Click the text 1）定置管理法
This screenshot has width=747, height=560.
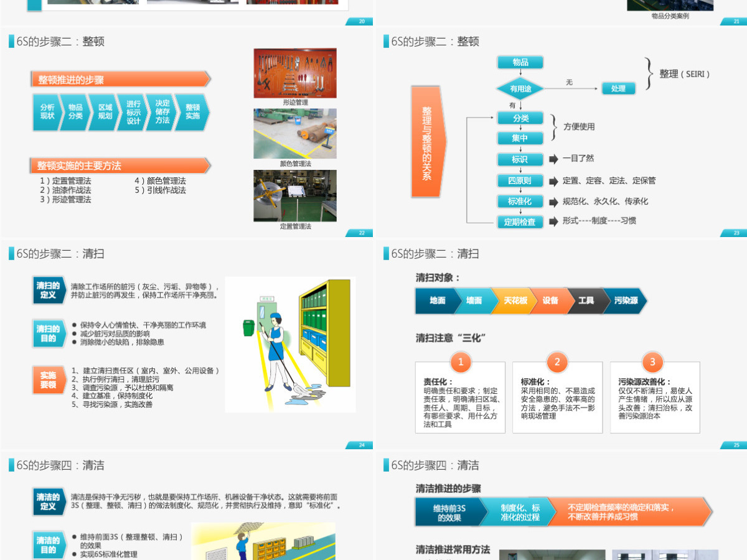(x=65, y=181)
